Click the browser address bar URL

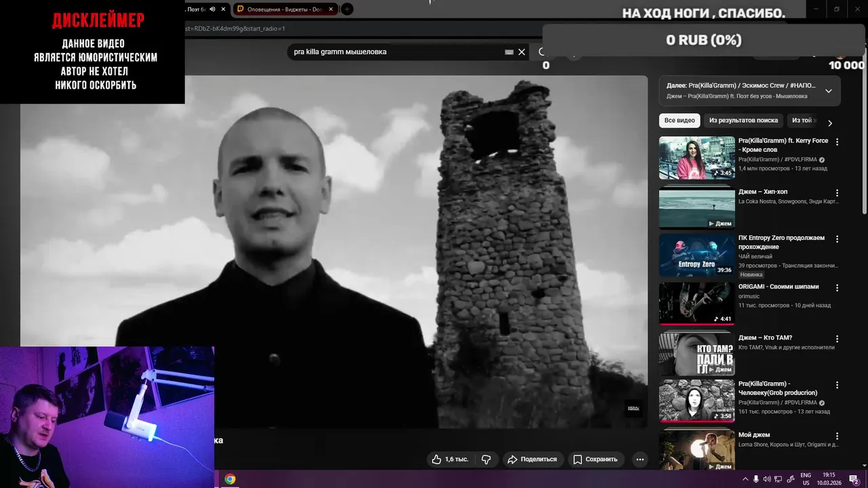tap(235, 28)
